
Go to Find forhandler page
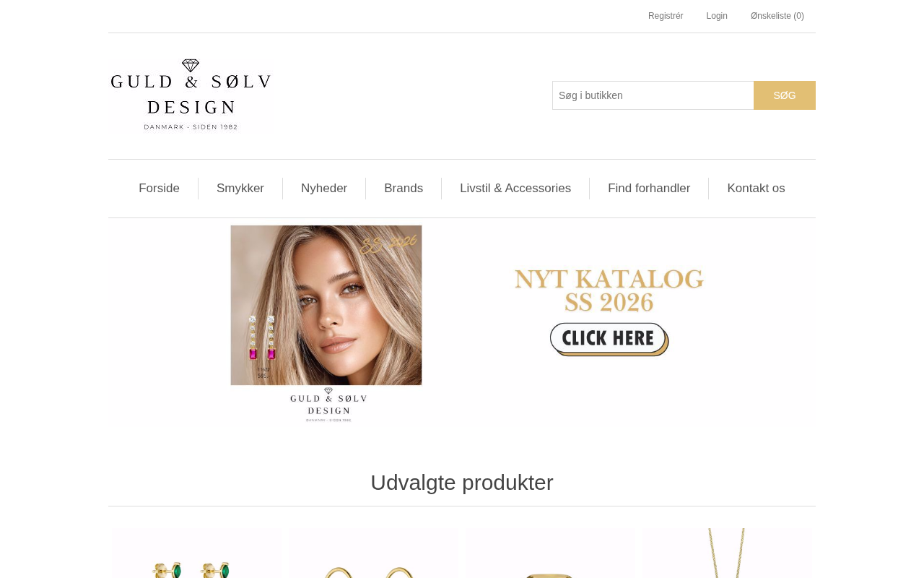(649, 189)
